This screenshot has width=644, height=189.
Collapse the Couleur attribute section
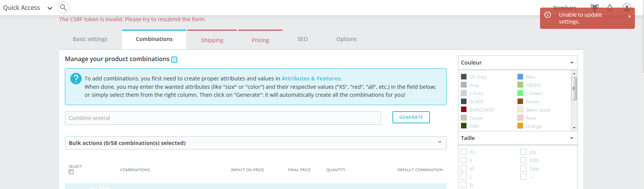pos(572,63)
